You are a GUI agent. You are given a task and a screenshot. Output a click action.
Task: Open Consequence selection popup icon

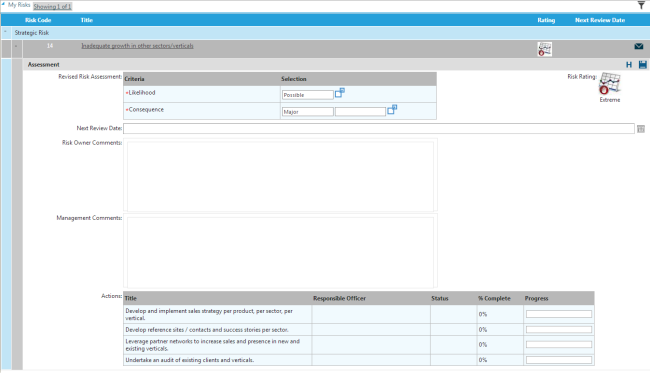point(392,110)
